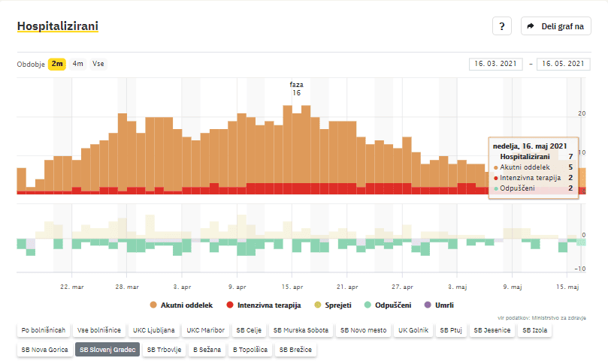
Task: Select the 2m period option
Action: [x=57, y=64]
